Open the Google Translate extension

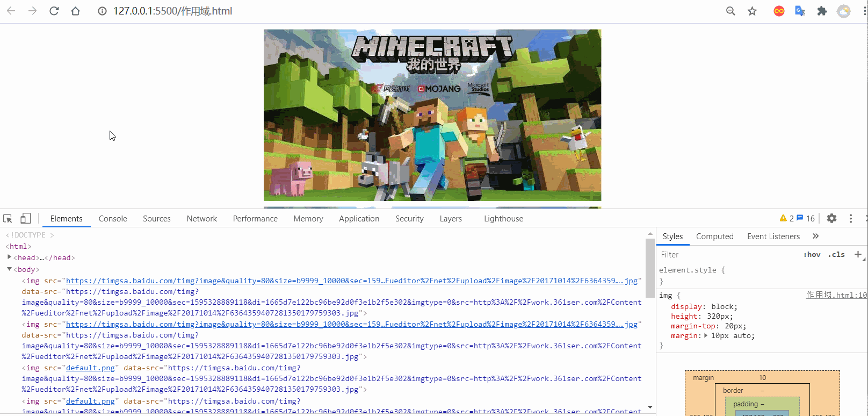pyautogui.click(x=800, y=11)
